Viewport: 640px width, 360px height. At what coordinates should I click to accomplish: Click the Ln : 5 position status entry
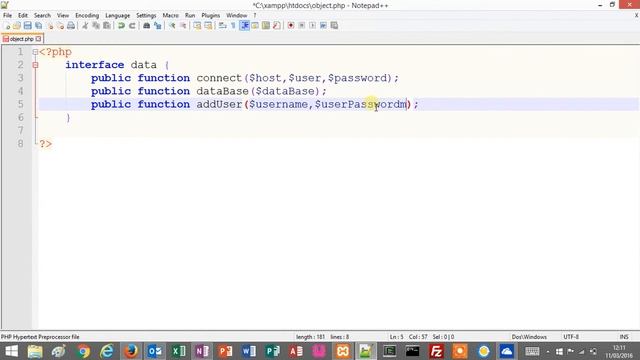[x=396, y=337]
